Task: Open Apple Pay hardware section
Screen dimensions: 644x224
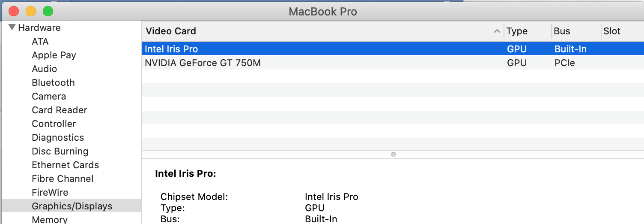Action: (54, 55)
